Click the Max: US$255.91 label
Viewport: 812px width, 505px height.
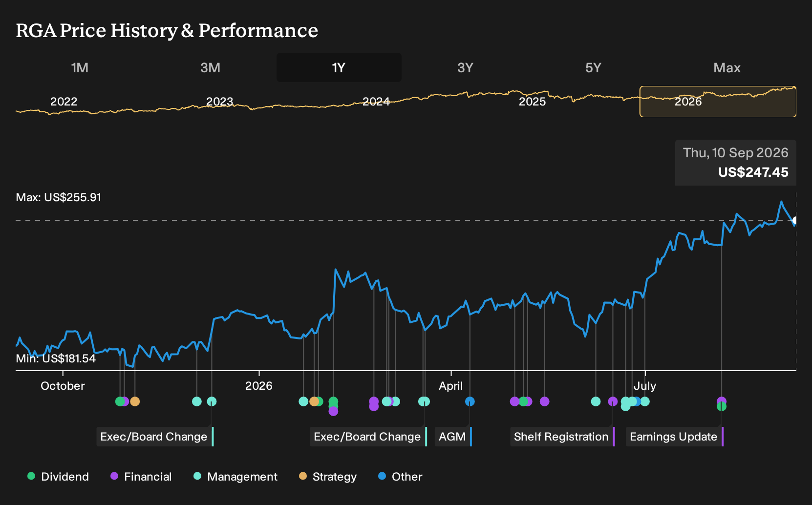pos(59,197)
